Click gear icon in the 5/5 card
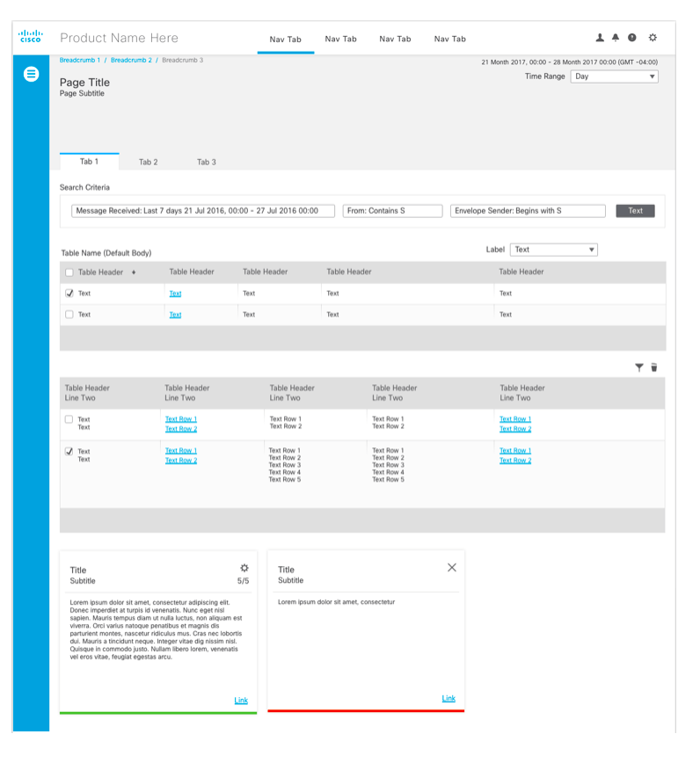Screen dimensions: 700x763 pos(244,568)
